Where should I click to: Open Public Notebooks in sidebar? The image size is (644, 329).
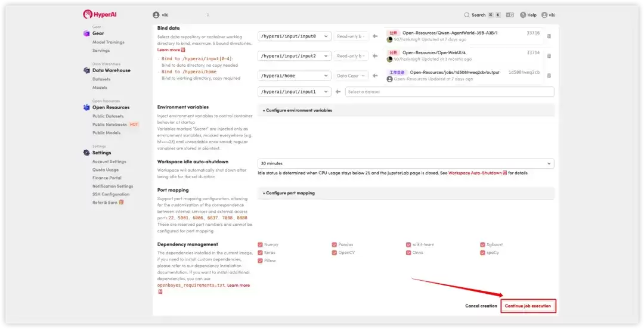click(109, 125)
